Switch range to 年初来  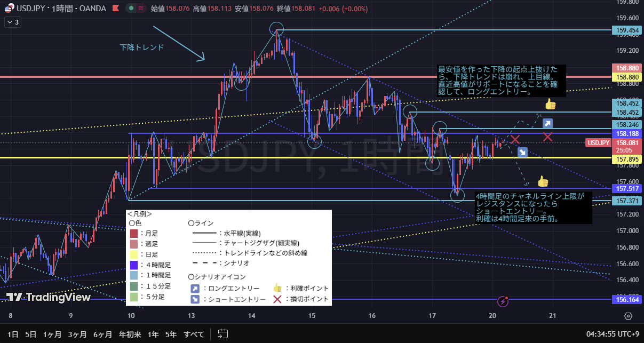click(130, 334)
